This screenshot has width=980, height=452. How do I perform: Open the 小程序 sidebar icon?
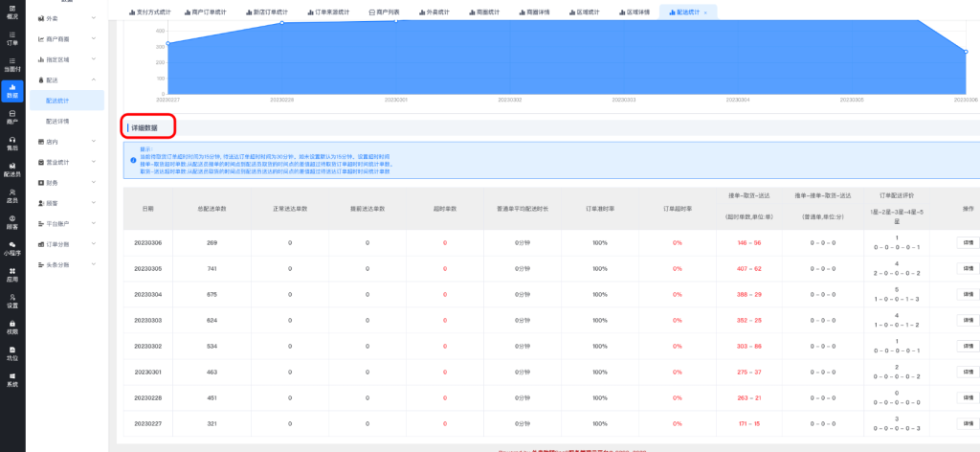click(12, 249)
